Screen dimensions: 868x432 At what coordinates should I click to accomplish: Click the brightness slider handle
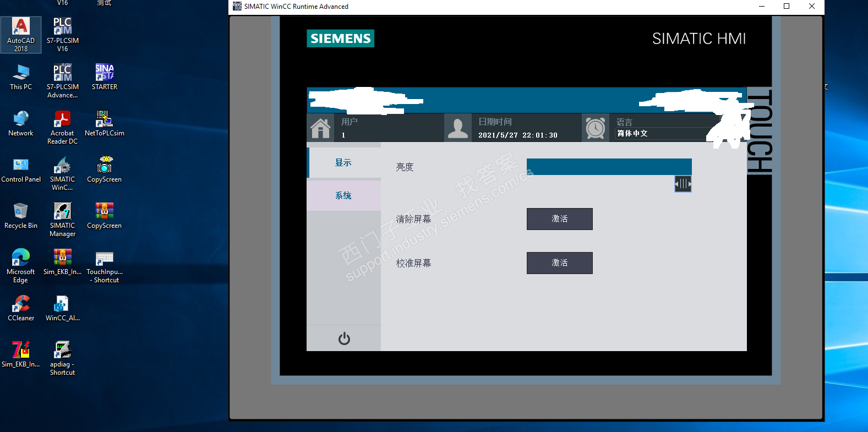pyautogui.click(x=683, y=184)
